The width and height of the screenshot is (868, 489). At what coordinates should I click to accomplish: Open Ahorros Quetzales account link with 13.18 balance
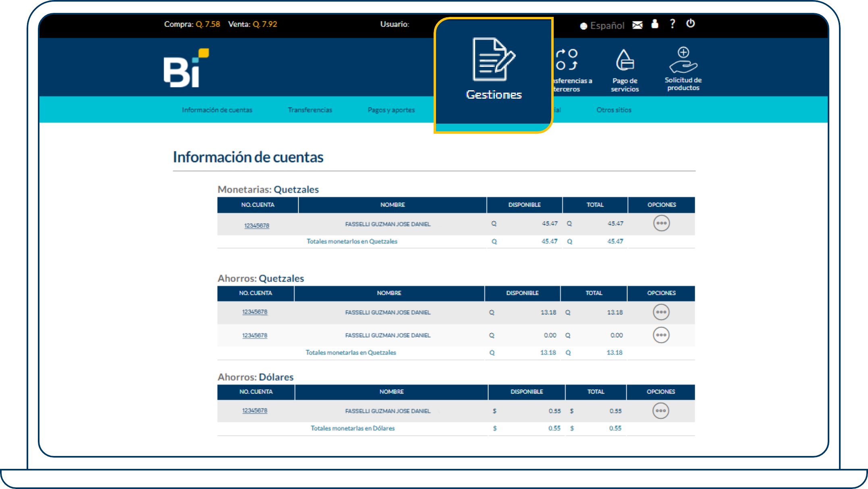255,312
